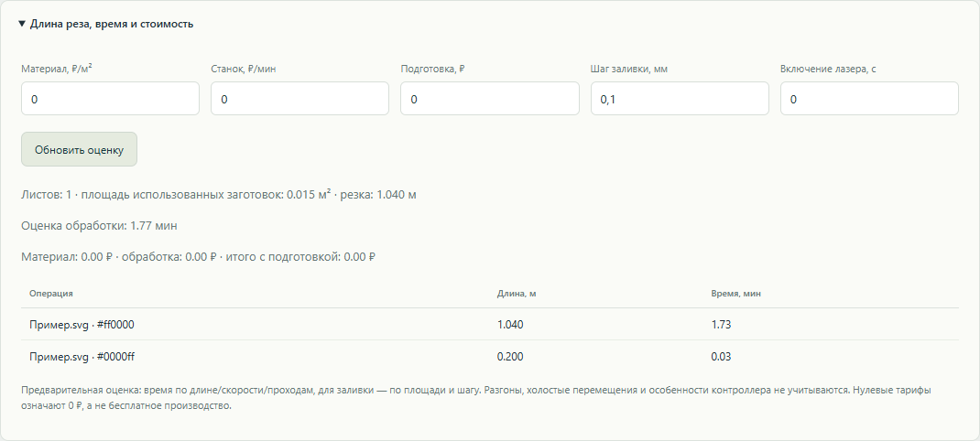Click the 'Время, мин' column header
Image resolution: width=980 pixels, height=441 pixels.
pos(735,294)
